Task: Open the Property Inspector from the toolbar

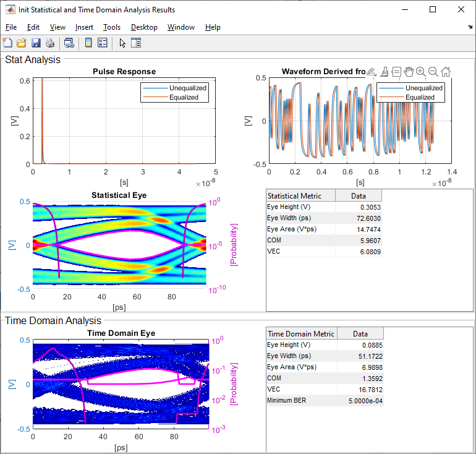Action: point(136,43)
